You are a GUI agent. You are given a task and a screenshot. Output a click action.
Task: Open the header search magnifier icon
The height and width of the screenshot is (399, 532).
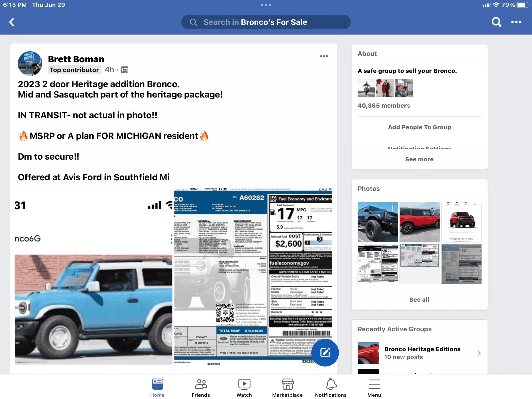[496, 22]
